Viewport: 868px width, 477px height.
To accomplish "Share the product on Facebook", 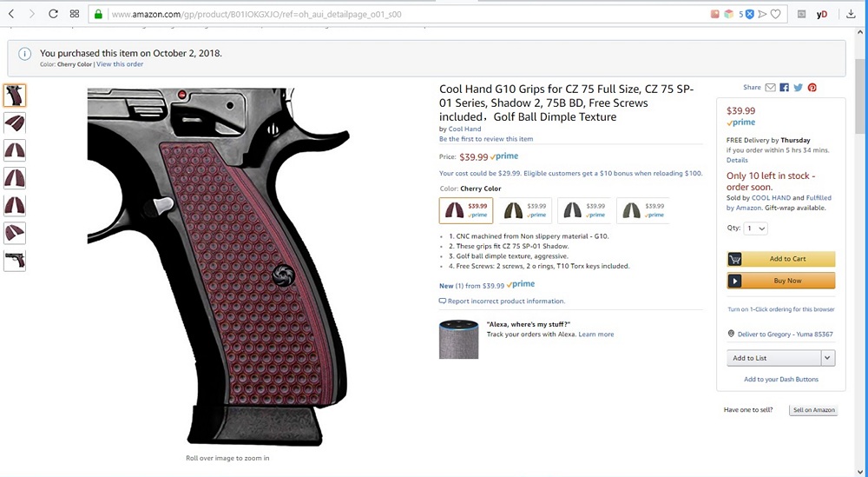I will [x=785, y=88].
